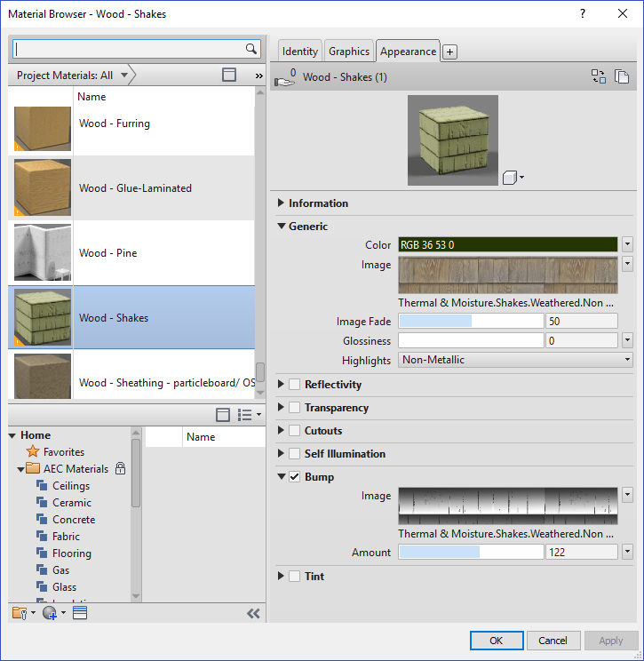Enable the Reflectivity checkbox

point(295,385)
